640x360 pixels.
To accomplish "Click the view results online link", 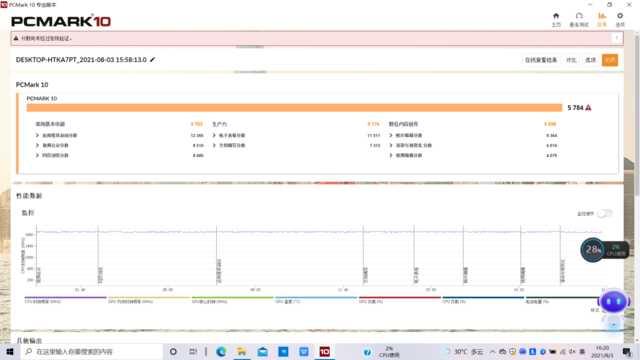I will pos(541,60).
